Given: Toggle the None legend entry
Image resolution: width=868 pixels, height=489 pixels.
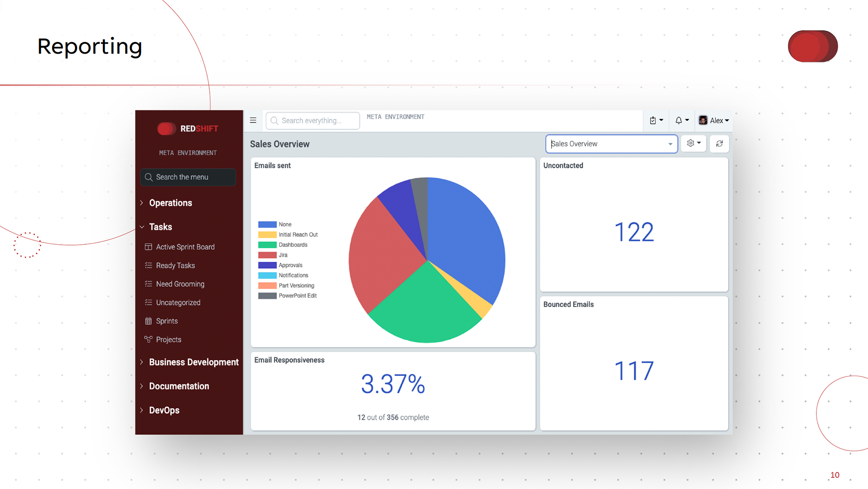Looking at the screenshot, I should coord(285,224).
